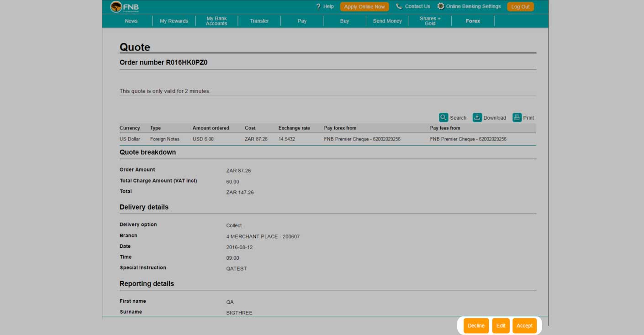Click the FNB logo icon
Screen dimensions: 644x335
click(116, 7)
